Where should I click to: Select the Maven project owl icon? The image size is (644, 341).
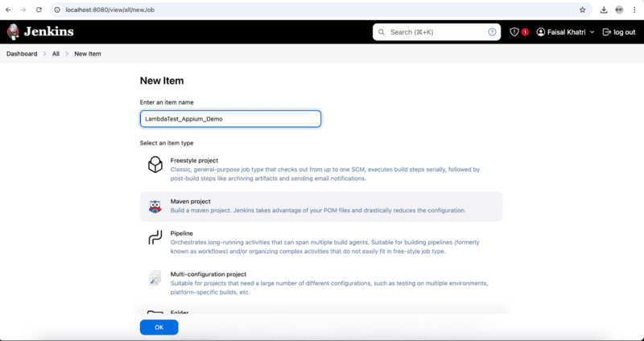[155, 207]
